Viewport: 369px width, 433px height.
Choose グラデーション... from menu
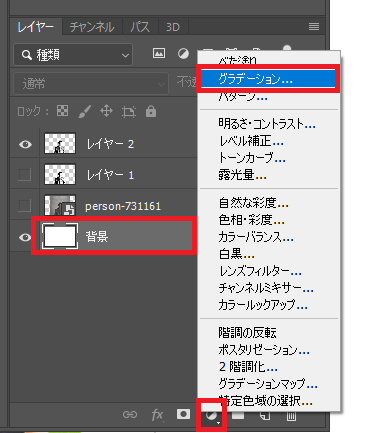click(x=268, y=79)
